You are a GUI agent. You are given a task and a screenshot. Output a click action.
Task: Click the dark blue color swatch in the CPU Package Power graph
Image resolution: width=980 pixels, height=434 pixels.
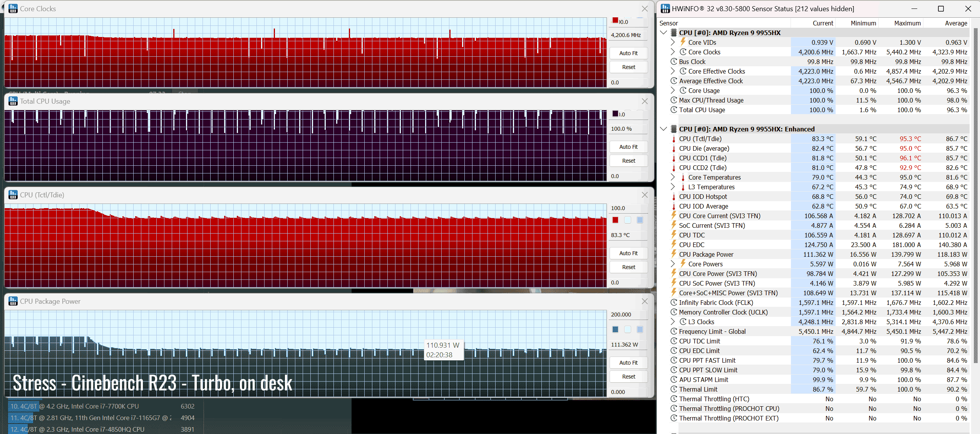pyautogui.click(x=615, y=329)
